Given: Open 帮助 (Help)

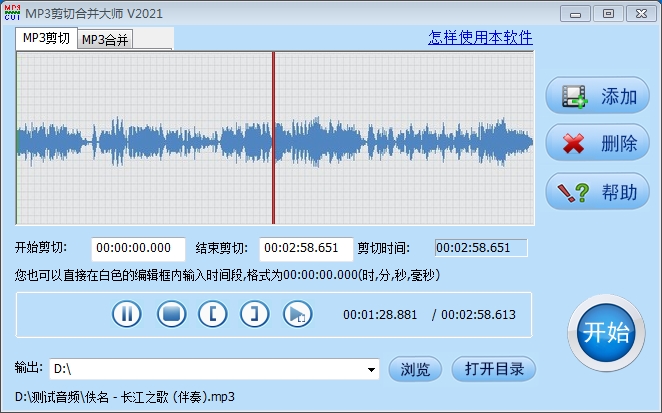Looking at the screenshot, I should [597, 192].
